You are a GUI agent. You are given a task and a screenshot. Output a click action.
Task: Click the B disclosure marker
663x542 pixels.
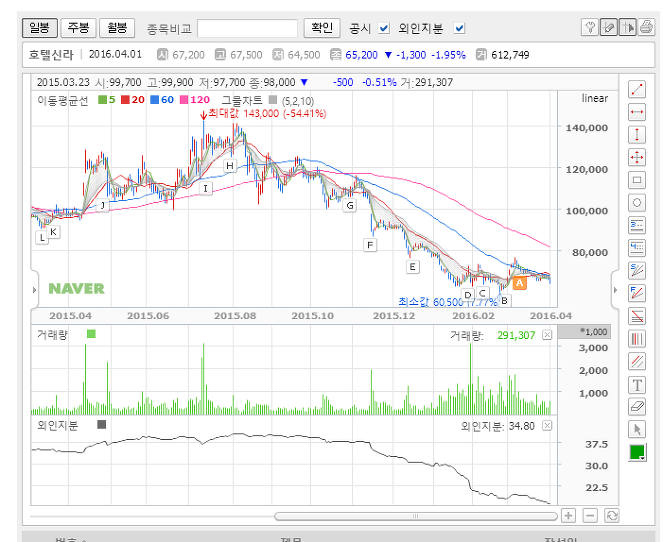point(504,301)
